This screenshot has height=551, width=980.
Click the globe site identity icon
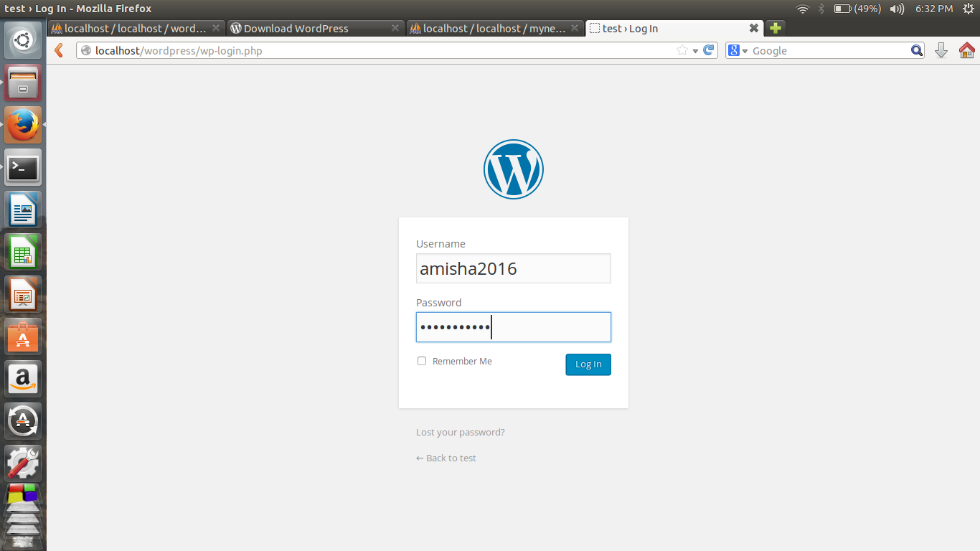86,50
